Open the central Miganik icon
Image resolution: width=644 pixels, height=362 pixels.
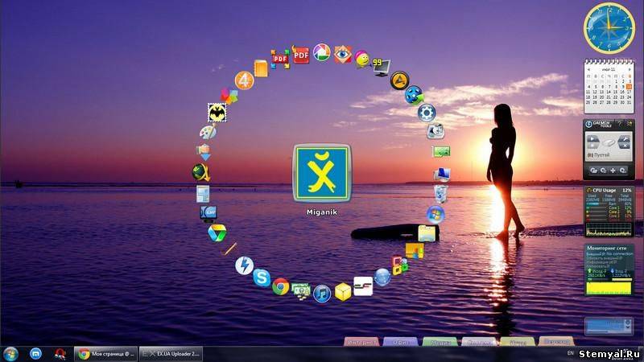[321, 173]
